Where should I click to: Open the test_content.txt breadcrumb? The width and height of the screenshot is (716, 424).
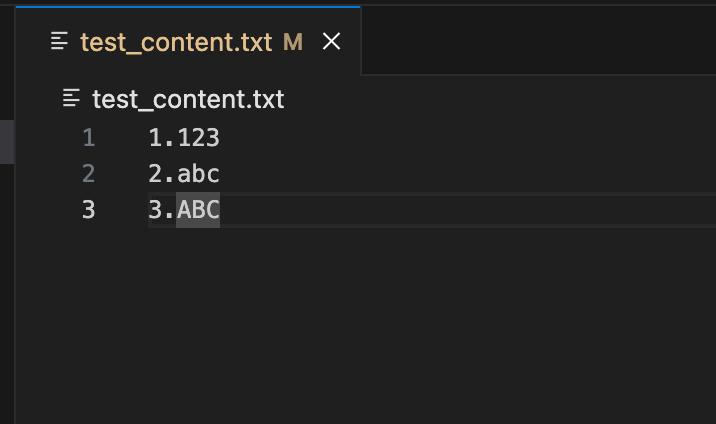point(188,99)
